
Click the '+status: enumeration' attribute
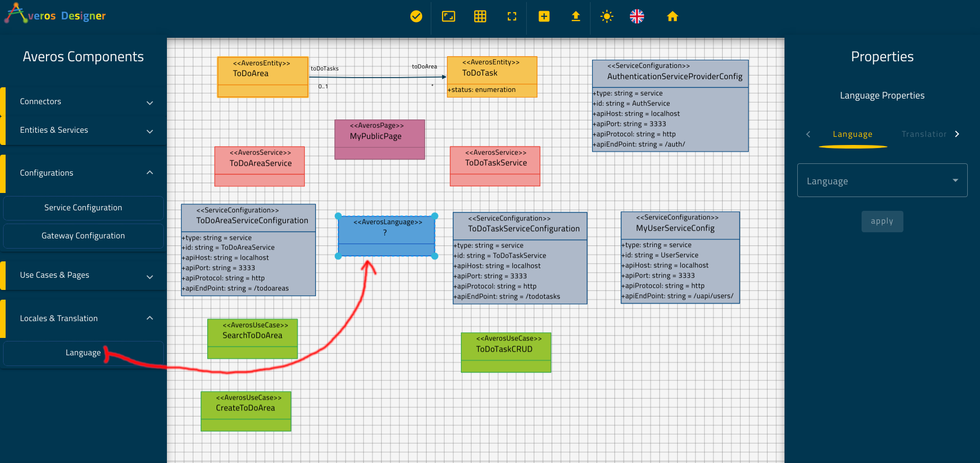point(482,90)
